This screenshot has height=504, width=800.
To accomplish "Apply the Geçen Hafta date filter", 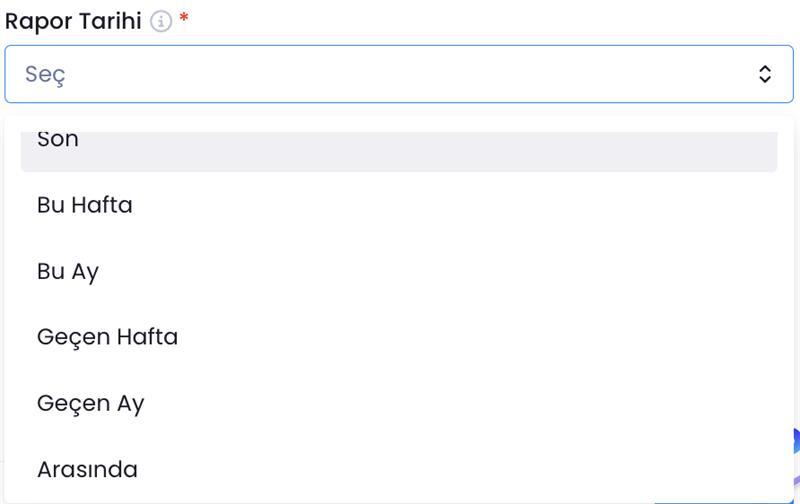I will coord(107,337).
